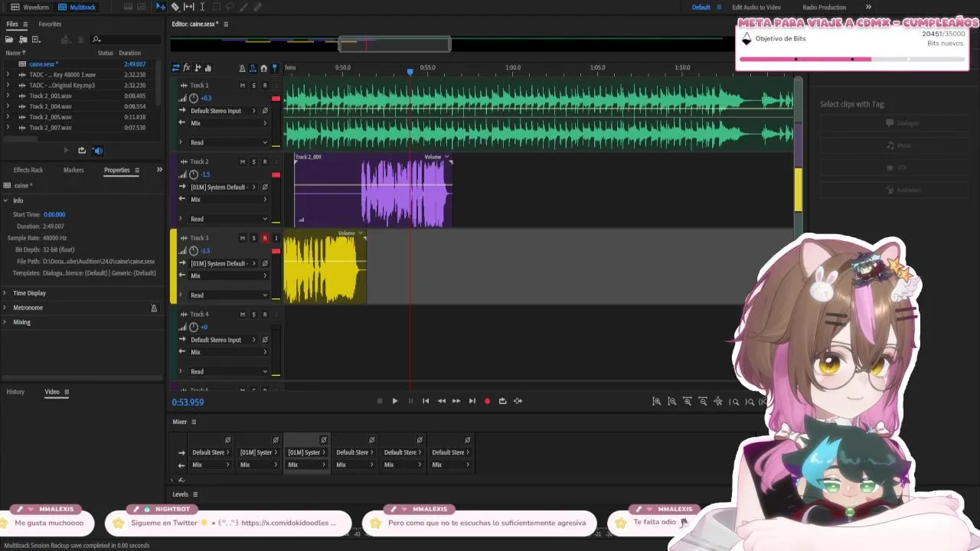Toggle Track 3 input monitor I button
980x551 pixels.
pyautogui.click(x=276, y=238)
